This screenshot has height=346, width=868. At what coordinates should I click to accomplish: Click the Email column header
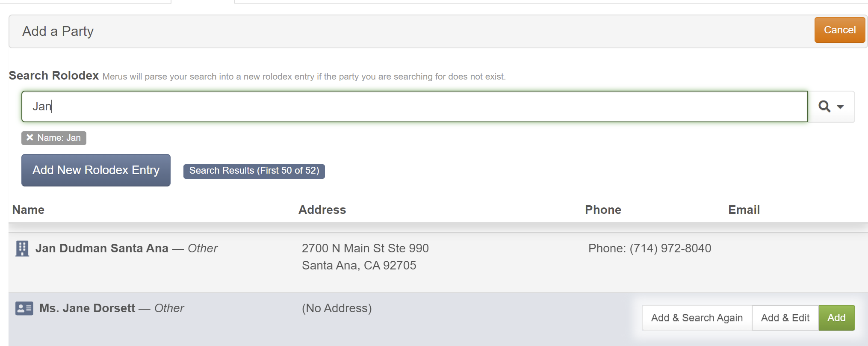click(x=744, y=210)
